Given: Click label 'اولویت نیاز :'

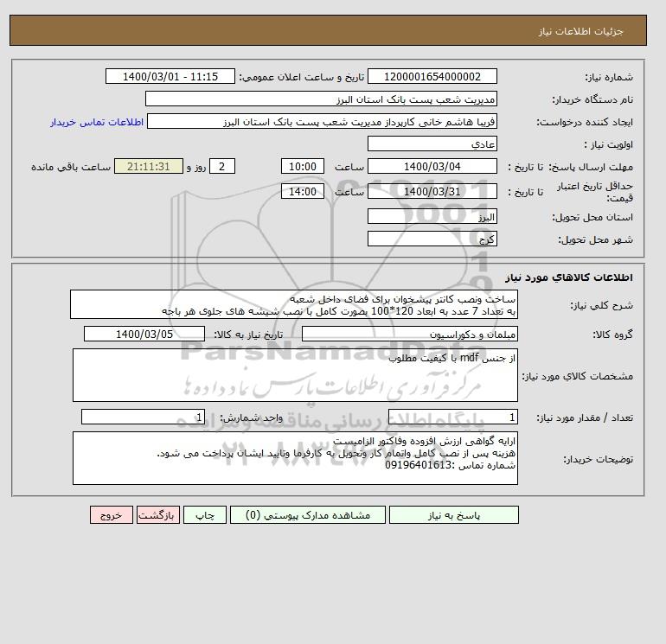Looking at the screenshot, I should [609, 144].
